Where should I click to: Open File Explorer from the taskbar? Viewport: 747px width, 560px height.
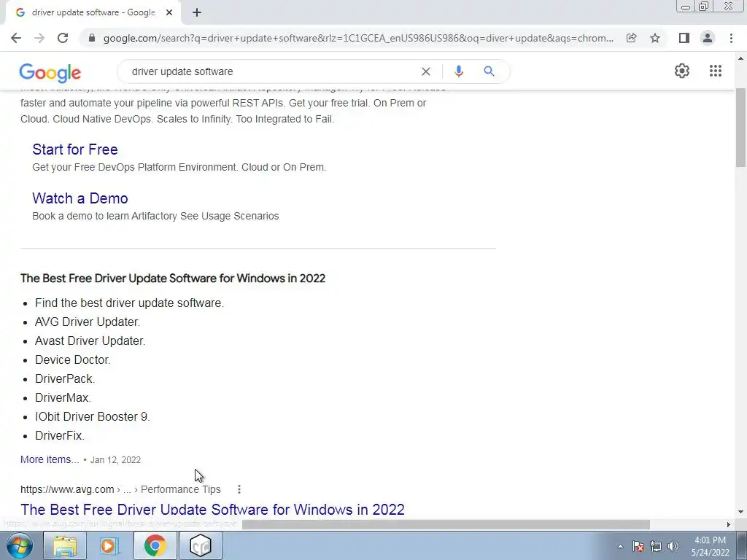tap(65, 545)
